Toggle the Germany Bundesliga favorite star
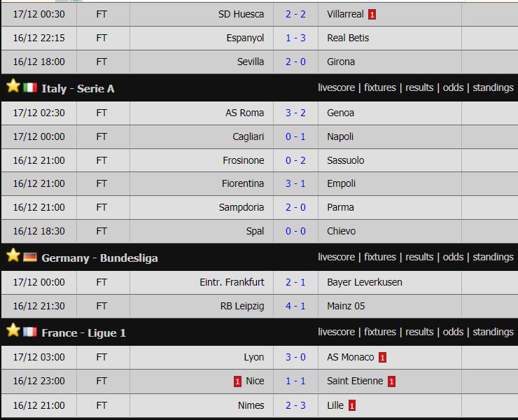The width and height of the screenshot is (518, 420). pos(13,255)
